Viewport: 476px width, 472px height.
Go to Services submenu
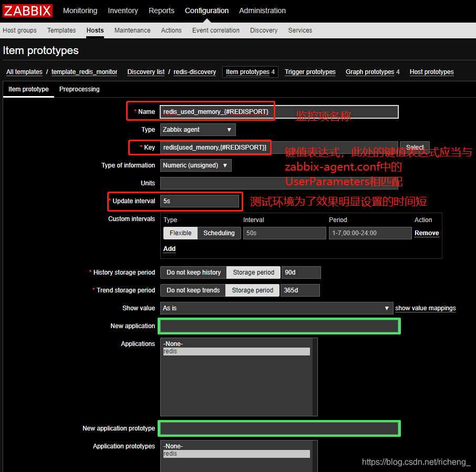300,30
